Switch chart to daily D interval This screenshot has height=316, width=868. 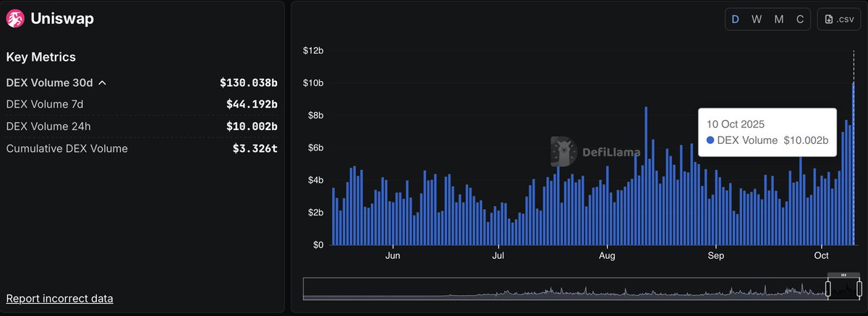click(736, 20)
